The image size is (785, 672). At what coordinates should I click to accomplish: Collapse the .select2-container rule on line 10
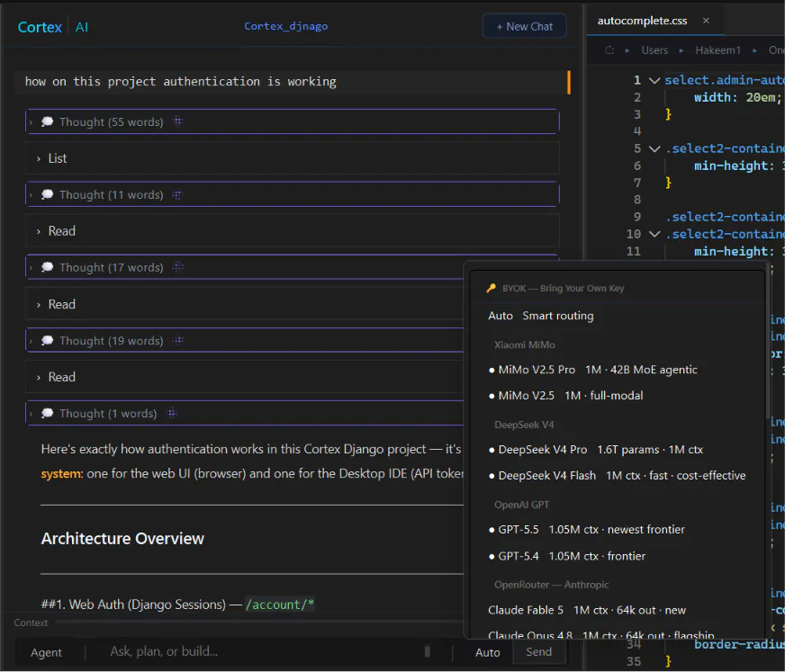(654, 234)
